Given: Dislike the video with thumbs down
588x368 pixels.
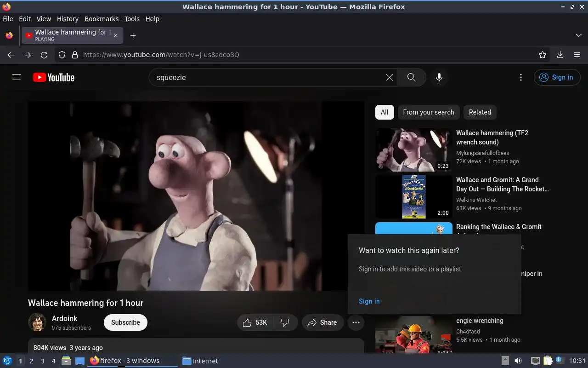Looking at the screenshot, I should [285, 322].
